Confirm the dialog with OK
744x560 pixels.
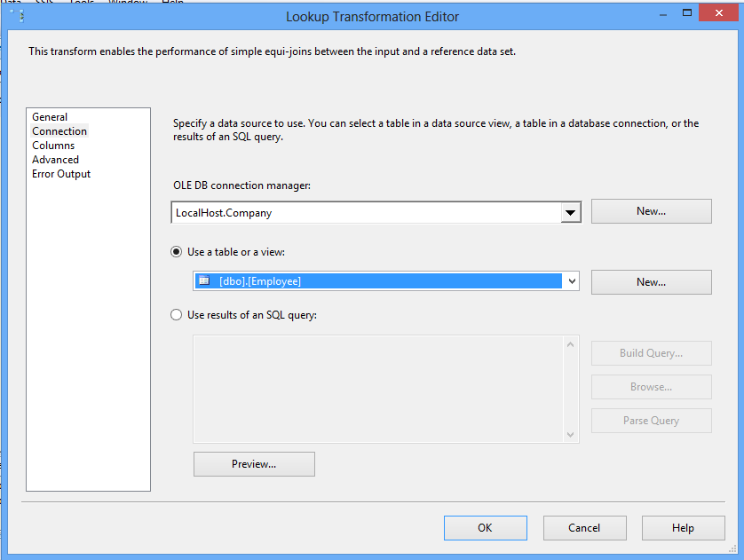pyautogui.click(x=486, y=528)
